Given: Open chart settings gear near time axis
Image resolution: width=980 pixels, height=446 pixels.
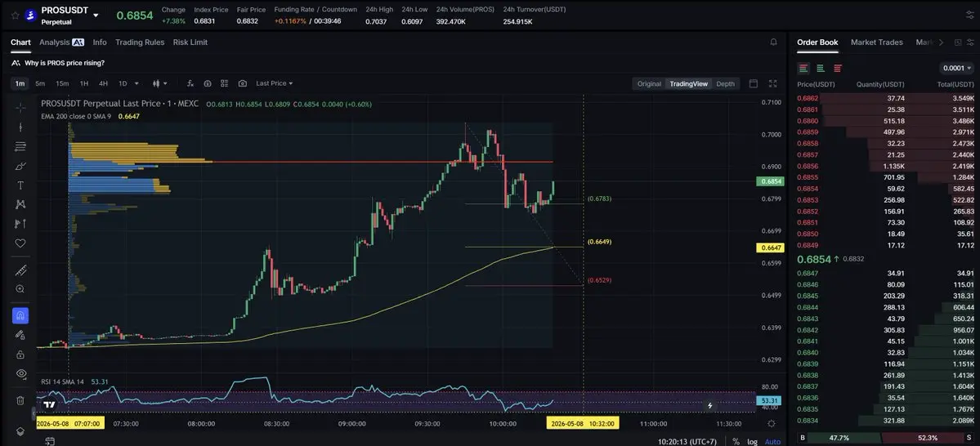Looking at the screenshot, I should pos(772,423).
